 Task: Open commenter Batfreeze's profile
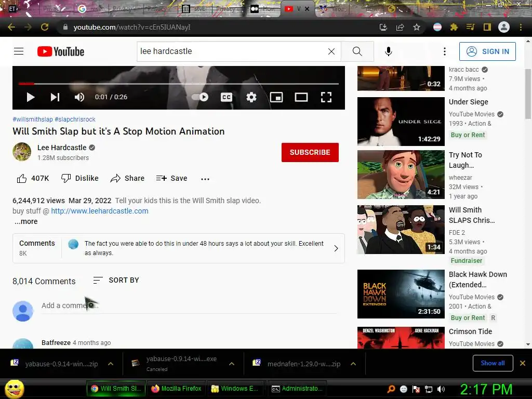56,343
